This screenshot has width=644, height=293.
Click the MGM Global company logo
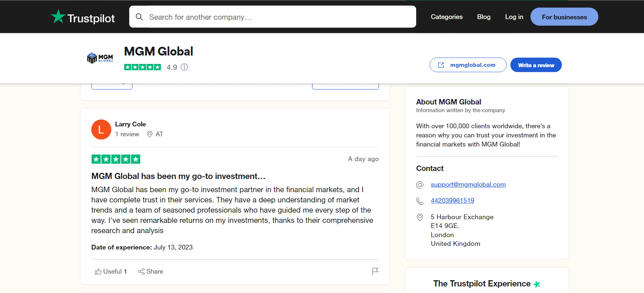pyautogui.click(x=100, y=58)
